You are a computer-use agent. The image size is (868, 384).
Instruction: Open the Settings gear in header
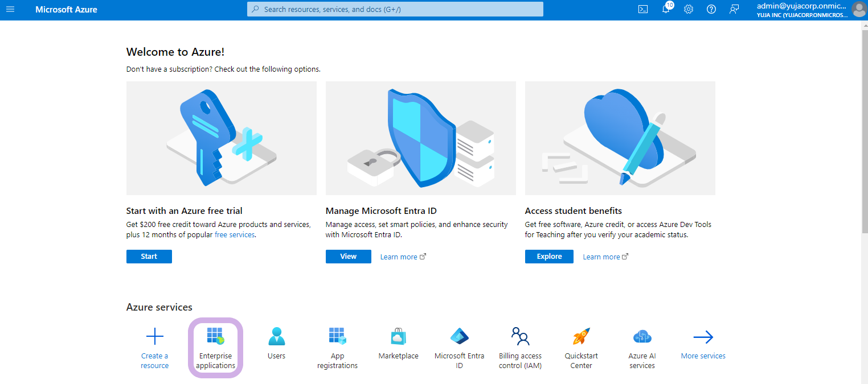pos(689,10)
